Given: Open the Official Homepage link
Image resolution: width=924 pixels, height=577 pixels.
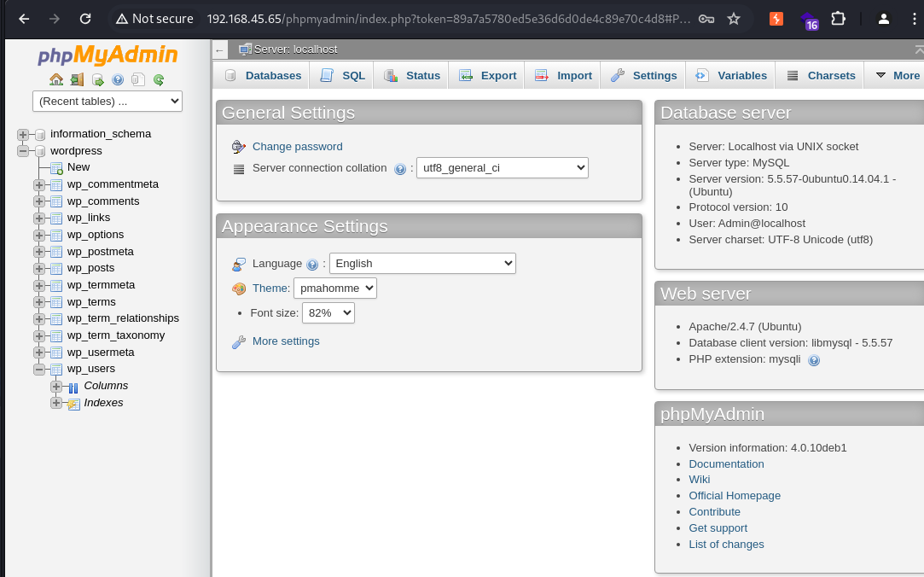Looking at the screenshot, I should point(735,496).
